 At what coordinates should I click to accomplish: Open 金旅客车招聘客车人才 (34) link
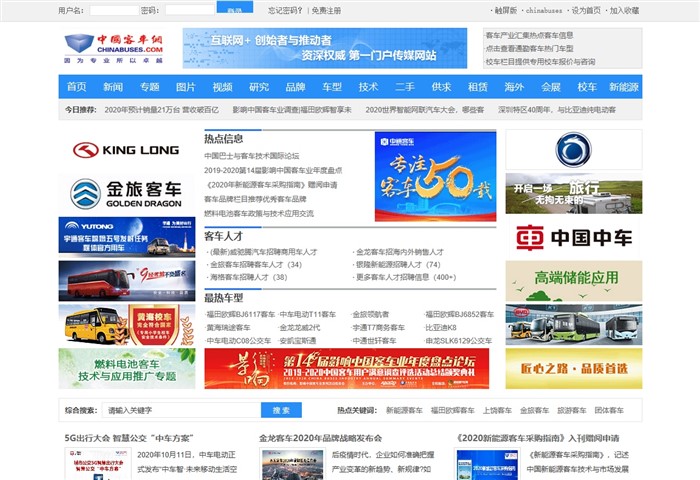tap(256, 265)
